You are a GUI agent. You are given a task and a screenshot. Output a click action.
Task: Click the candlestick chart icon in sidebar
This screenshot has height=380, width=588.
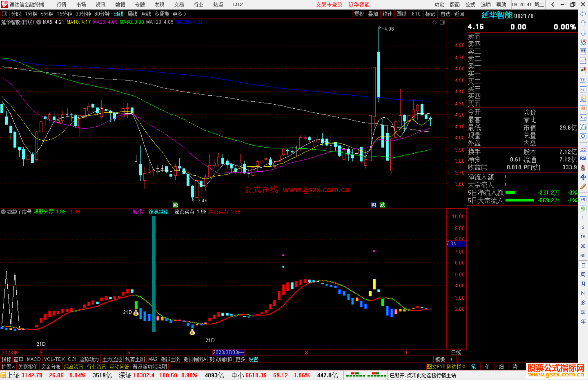583,70
